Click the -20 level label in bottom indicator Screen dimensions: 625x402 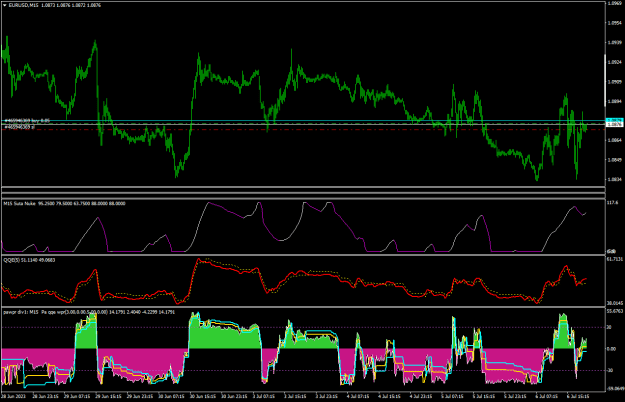610,371
